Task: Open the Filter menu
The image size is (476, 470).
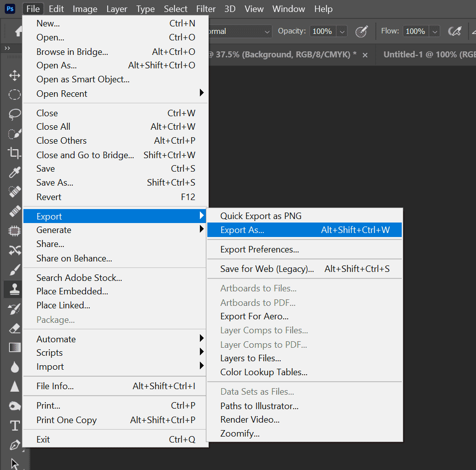Action: (x=206, y=8)
